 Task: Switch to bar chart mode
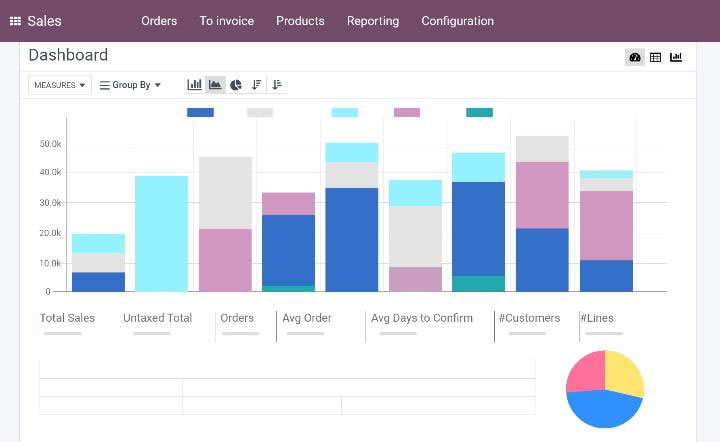tap(194, 85)
